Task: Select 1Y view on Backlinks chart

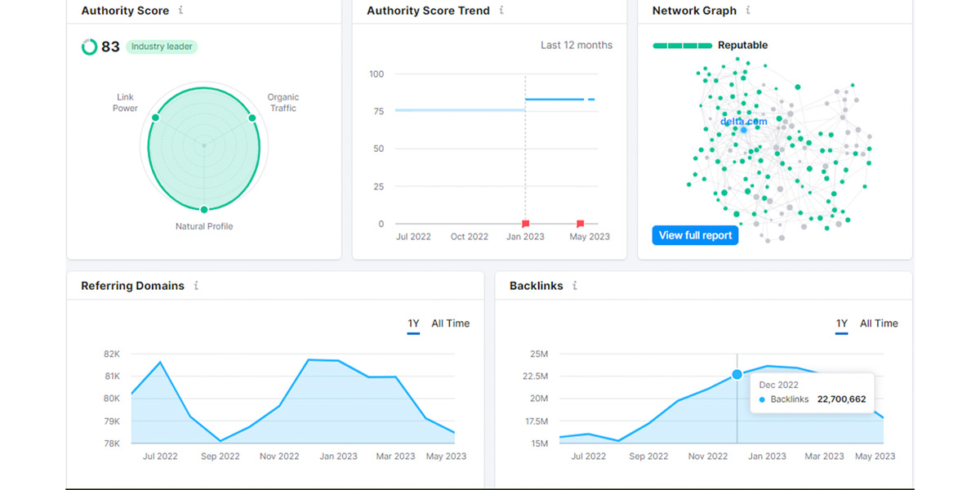Action: pos(841,323)
